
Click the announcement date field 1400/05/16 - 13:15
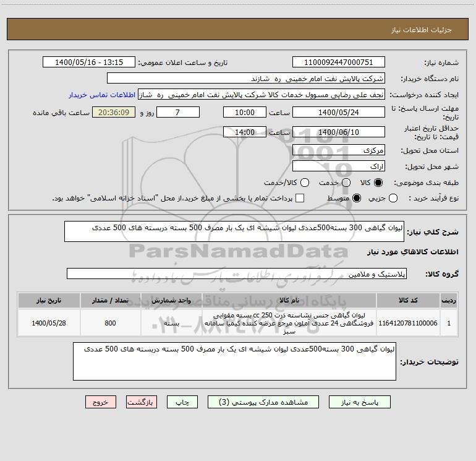pyautogui.click(x=89, y=62)
